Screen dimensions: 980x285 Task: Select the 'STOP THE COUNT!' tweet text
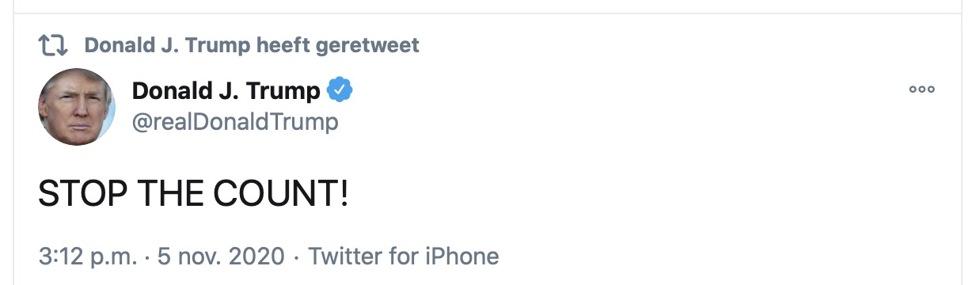[x=193, y=194]
